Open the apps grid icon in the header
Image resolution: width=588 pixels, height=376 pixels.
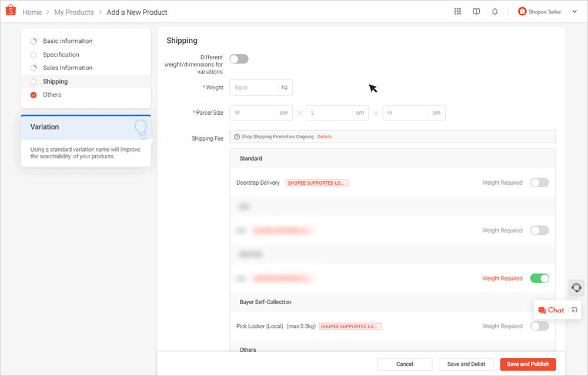[x=457, y=11]
